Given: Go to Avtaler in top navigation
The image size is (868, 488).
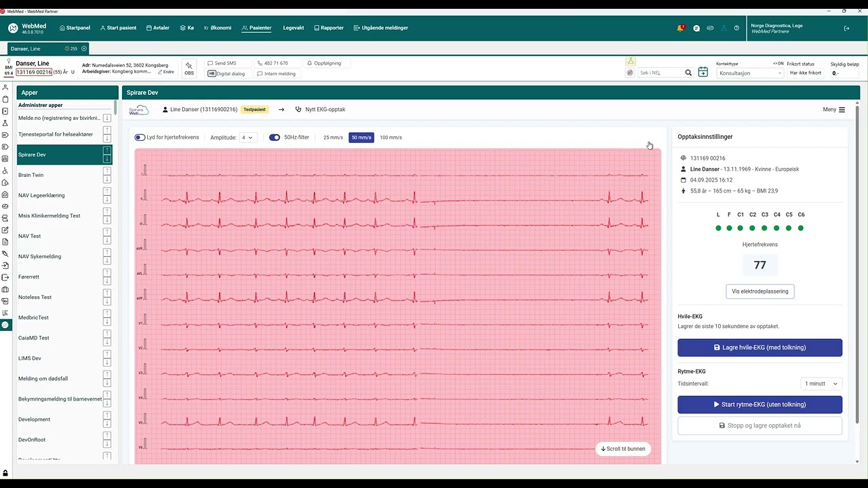Looking at the screenshot, I should pyautogui.click(x=157, y=28).
